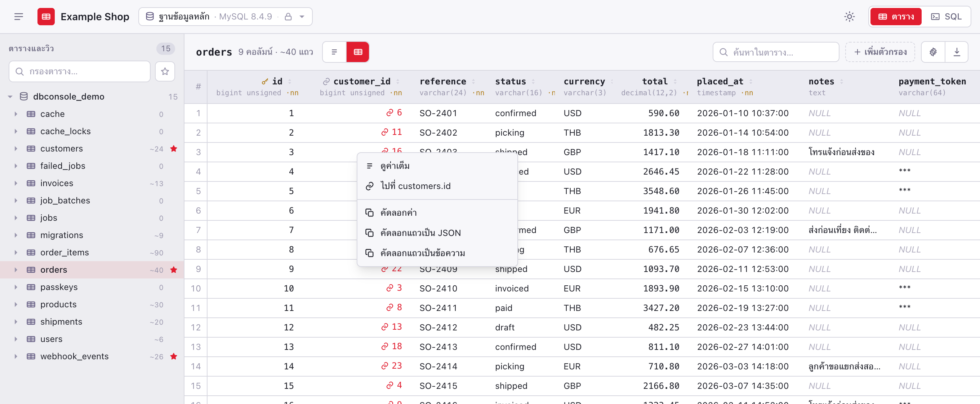The height and width of the screenshot is (404, 980).
Task: Click the red Example Shop logo icon
Action: pyautogui.click(x=46, y=17)
